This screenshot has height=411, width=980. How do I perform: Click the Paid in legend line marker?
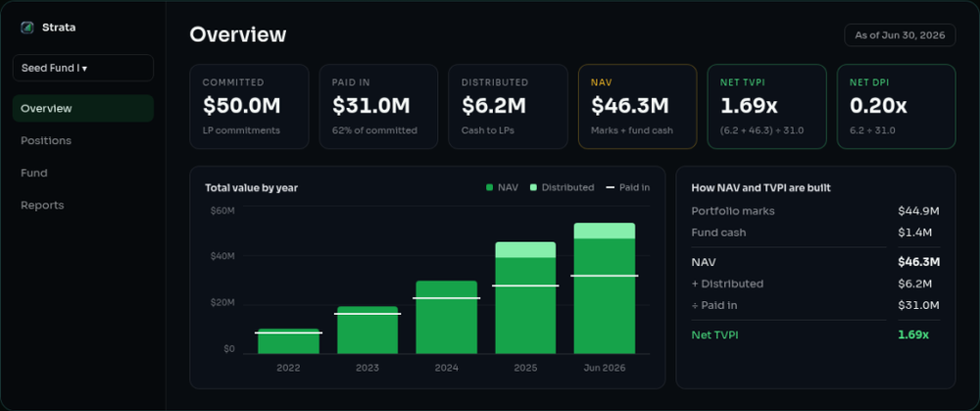pyautogui.click(x=611, y=187)
